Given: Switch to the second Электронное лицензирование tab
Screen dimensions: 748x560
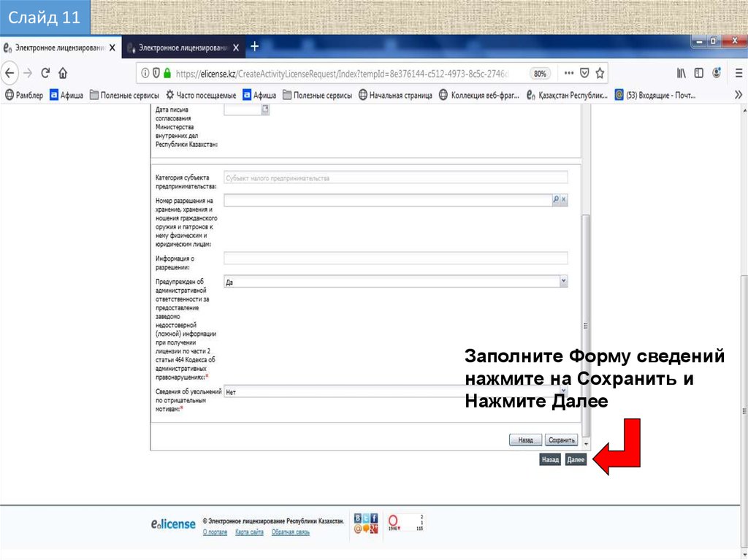Looking at the screenshot, I should coord(182,47).
